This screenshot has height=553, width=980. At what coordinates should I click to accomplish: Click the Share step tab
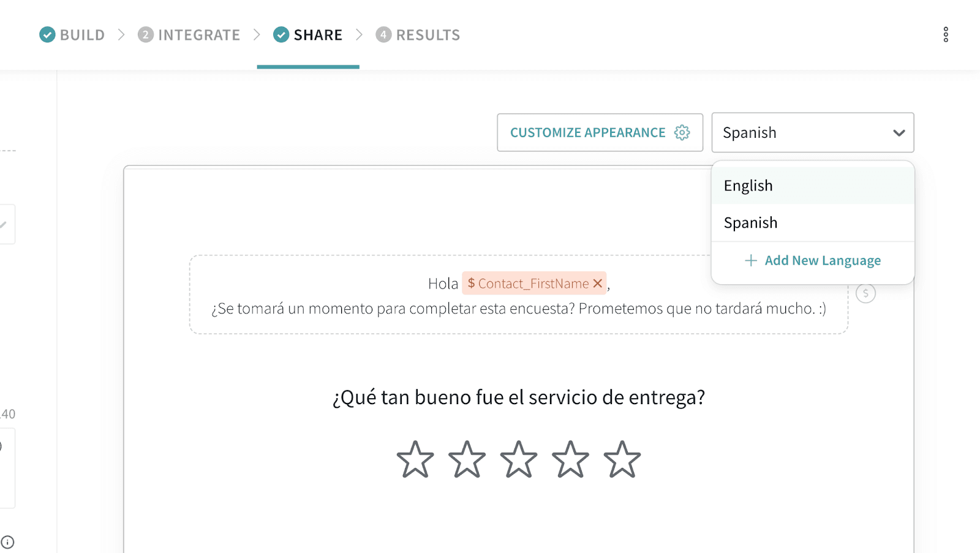[308, 35]
